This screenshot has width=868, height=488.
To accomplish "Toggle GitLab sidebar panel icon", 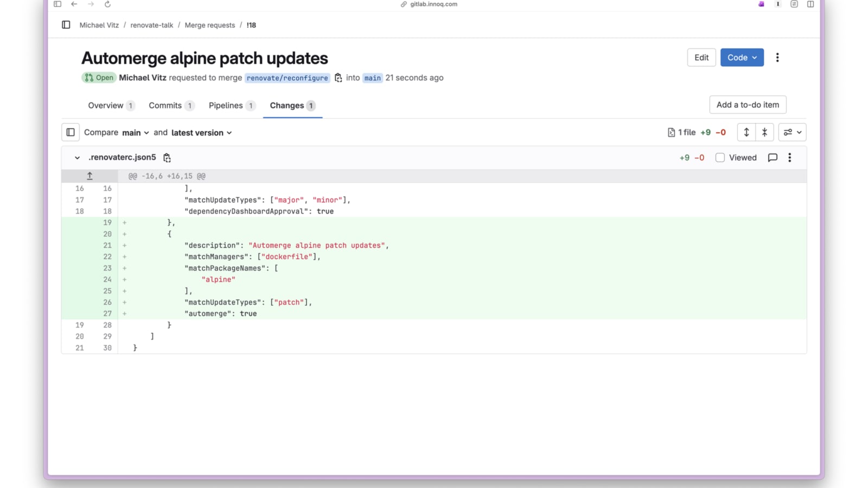I will tap(66, 25).
